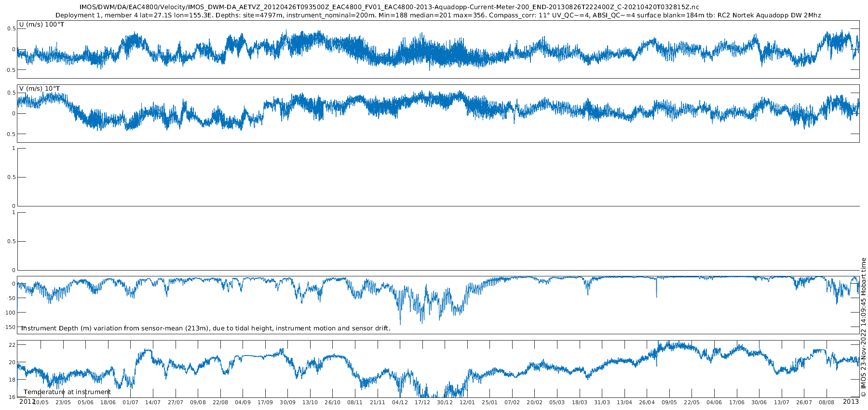
Task: Click the '09/08' date tick label
Action: tap(198, 402)
